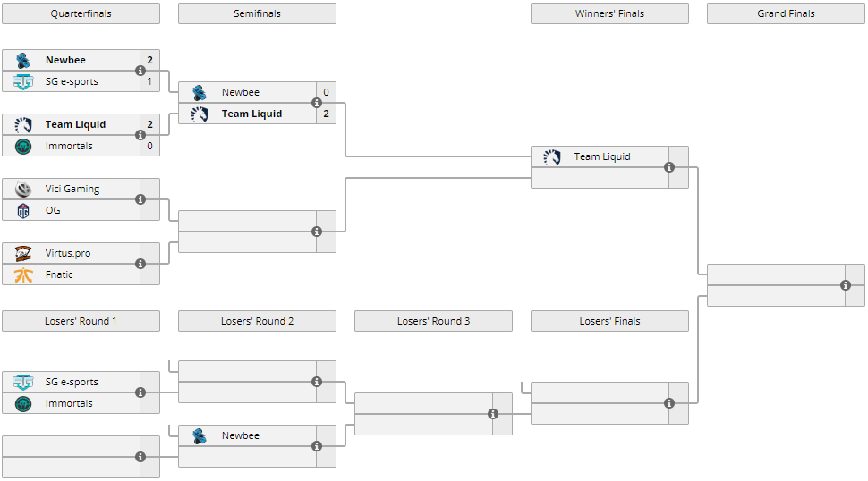Image resolution: width=868 pixels, height=481 pixels.
Task: Click Team Liquid name in Winners' Finals
Action: [x=601, y=156]
